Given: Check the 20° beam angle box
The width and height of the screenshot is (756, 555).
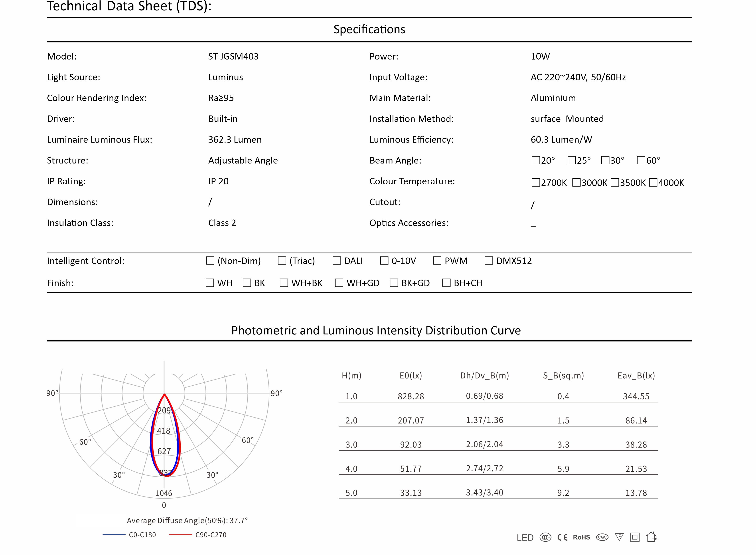Looking at the screenshot, I should tap(535, 160).
